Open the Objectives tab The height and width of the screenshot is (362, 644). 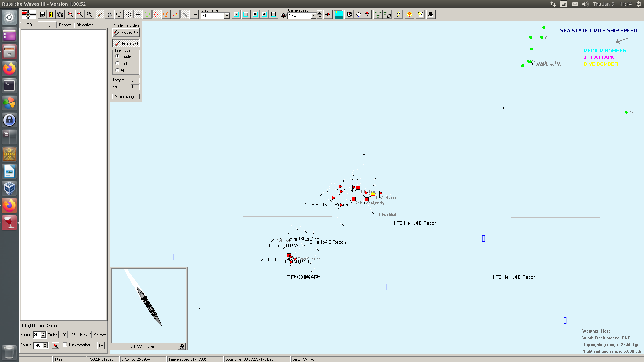(x=85, y=25)
